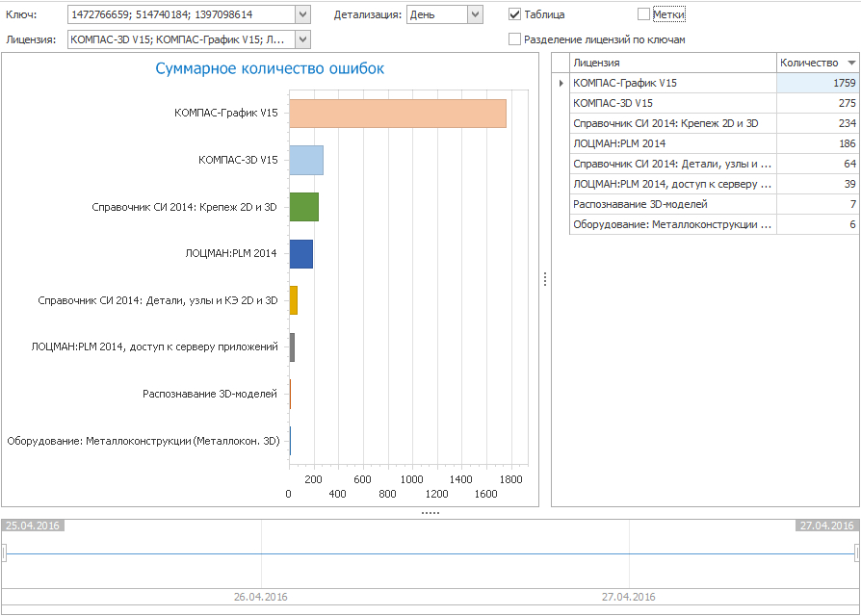This screenshot has width=861, height=616.
Task: Expand the Детализация dropdown
Action: 474,14
